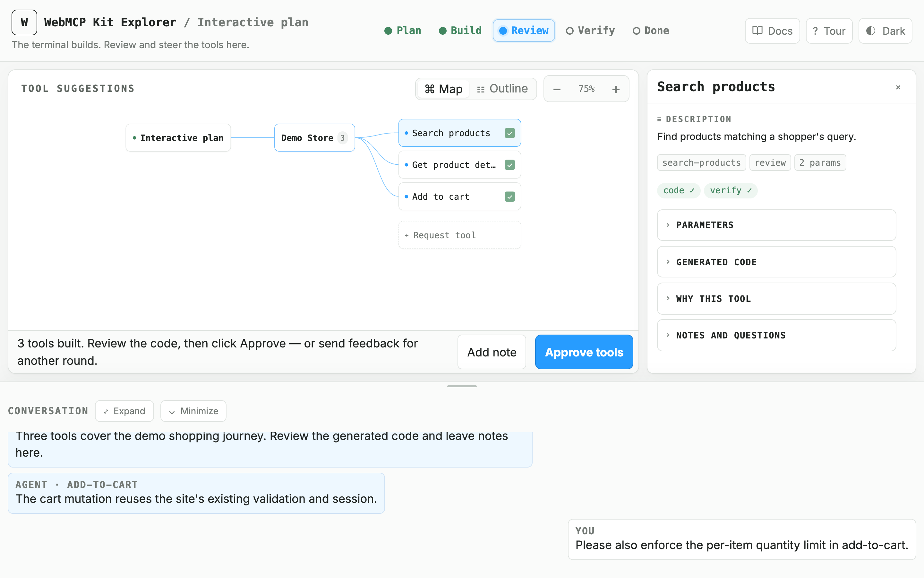This screenshot has width=924, height=578.
Task: Click the 75% zoom level
Action: point(586,89)
